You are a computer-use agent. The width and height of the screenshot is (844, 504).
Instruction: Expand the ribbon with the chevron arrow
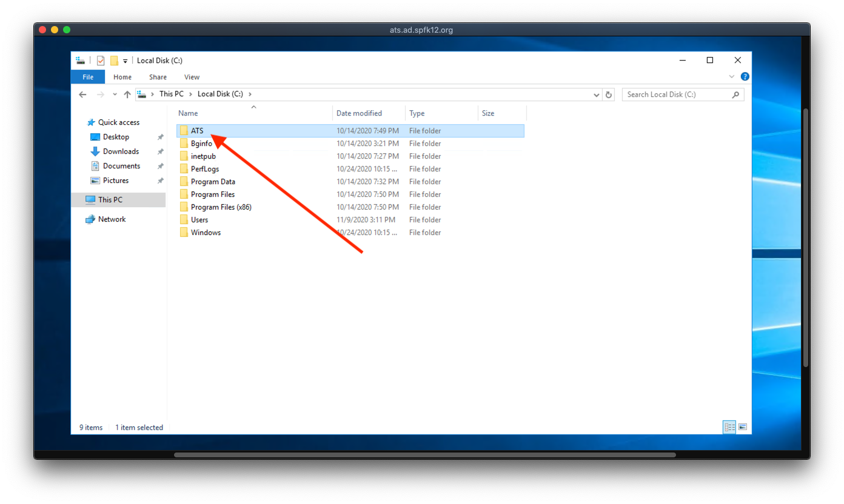pyautogui.click(x=732, y=77)
